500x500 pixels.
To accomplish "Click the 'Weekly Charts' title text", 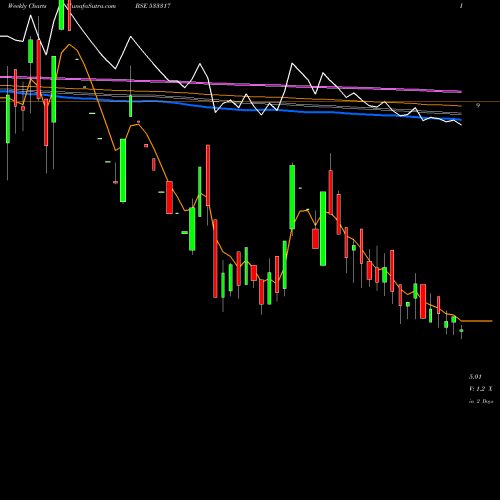I will click(x=27, y=6).
